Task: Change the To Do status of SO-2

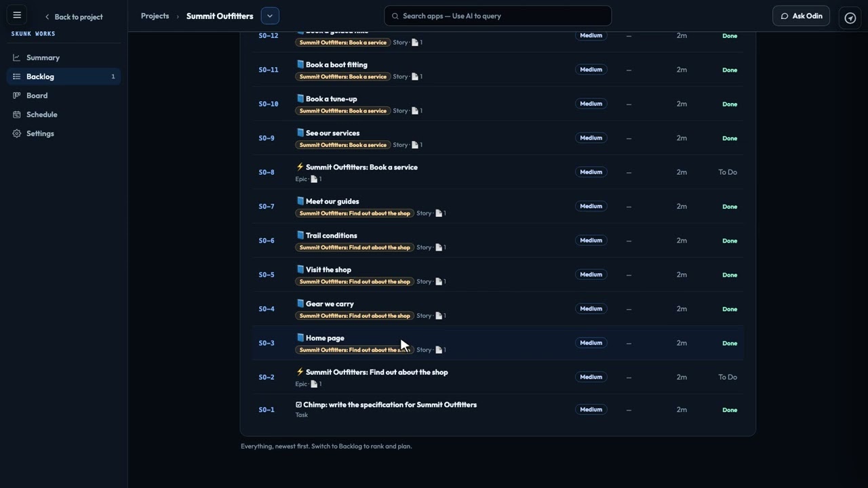Action: coord(728,377)
